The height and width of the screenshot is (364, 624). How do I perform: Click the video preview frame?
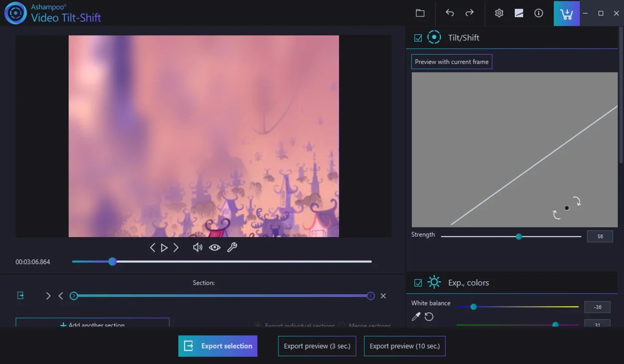tap(203, 136)
